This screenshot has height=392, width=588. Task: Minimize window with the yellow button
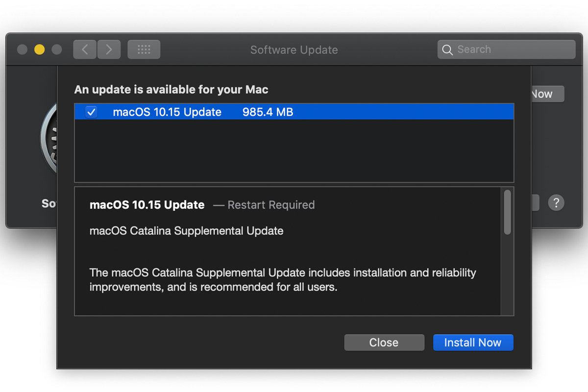coord(39,49)
